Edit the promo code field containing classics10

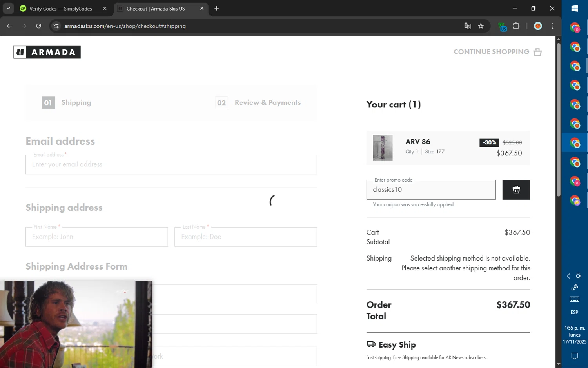click(x=431, y=190)
